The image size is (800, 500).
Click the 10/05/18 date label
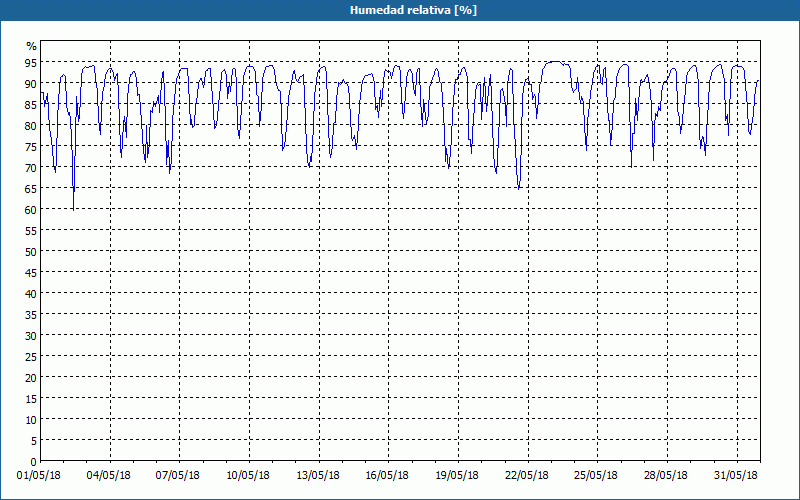(x=248, y=476)
